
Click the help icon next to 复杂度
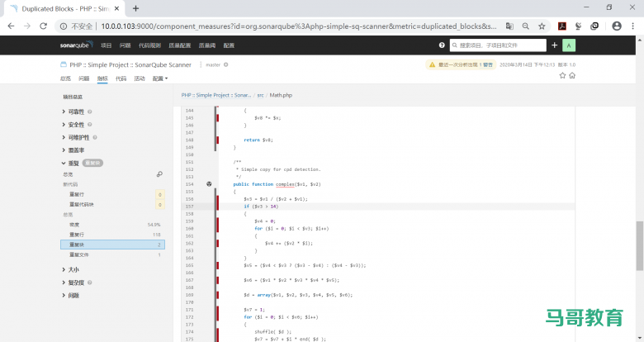click(89, 283)
